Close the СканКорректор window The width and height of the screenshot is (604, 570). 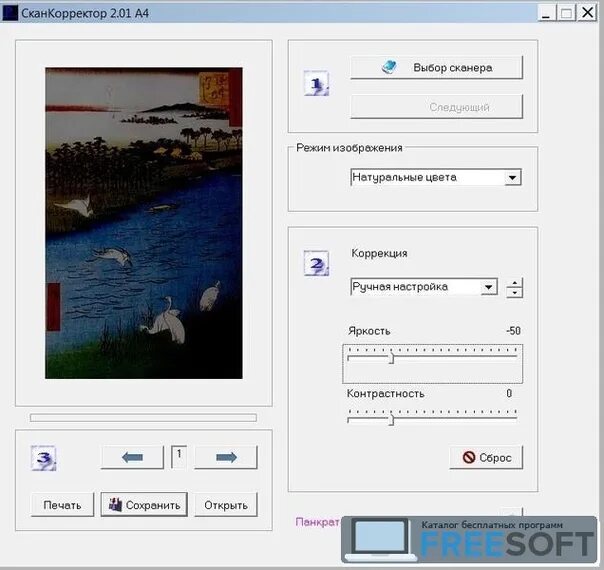(587, 13)
